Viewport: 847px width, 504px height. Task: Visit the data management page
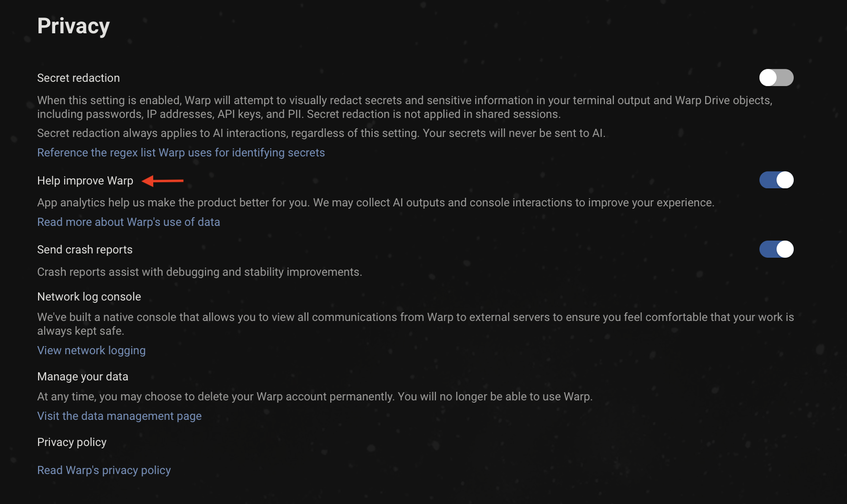coord(119,416)
